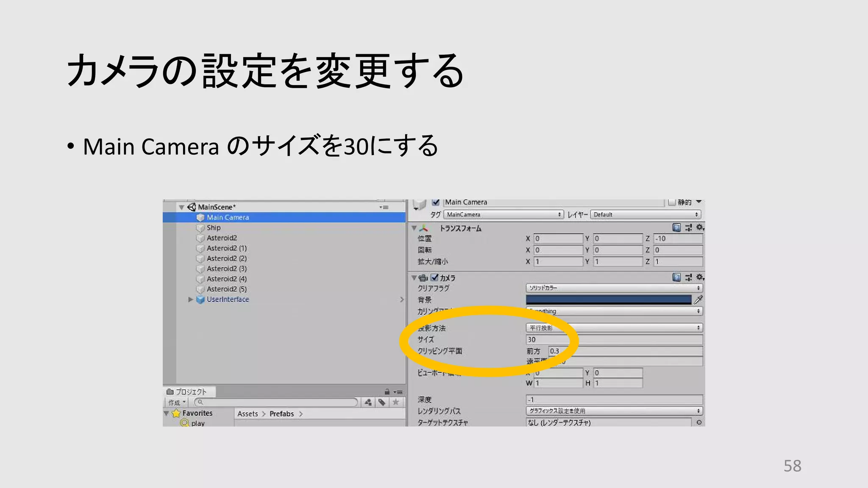Open Camera help reference icon

[676, 277]
